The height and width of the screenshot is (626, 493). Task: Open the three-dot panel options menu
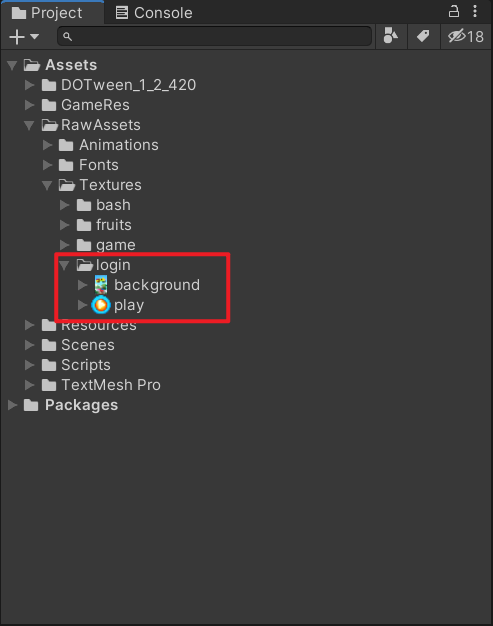click(x=475, y=11)
